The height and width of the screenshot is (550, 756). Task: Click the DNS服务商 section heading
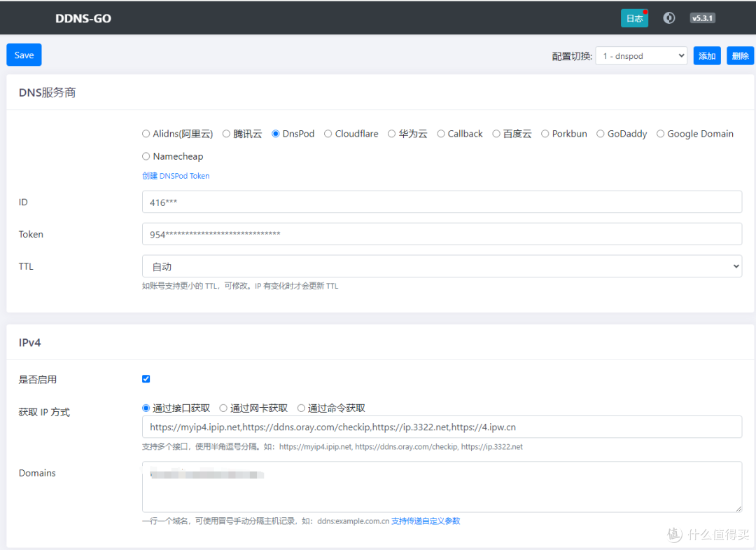coord(48,92)
